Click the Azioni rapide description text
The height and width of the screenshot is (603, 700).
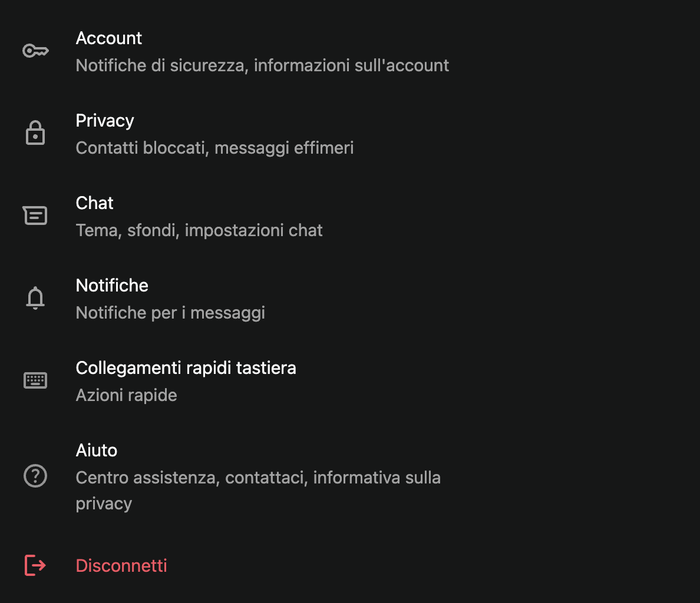point(126,395)
